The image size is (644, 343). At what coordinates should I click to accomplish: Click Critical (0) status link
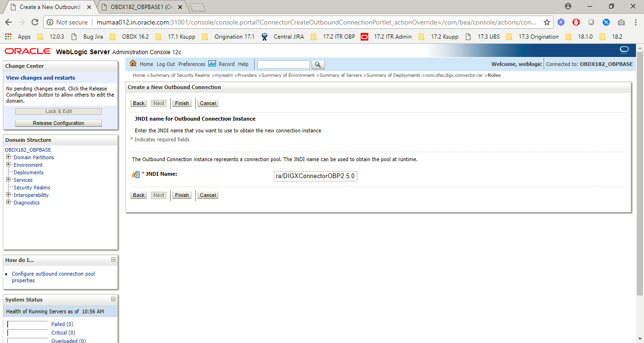[x=63, y=333]
